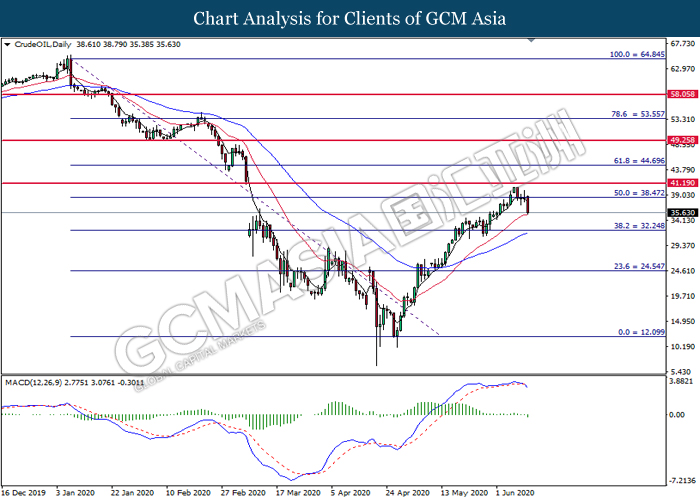Select the 23.6 = 24.547 Fibonacci label
The height and width of the screenshot is (500, 700).
(x=639, y=266)
